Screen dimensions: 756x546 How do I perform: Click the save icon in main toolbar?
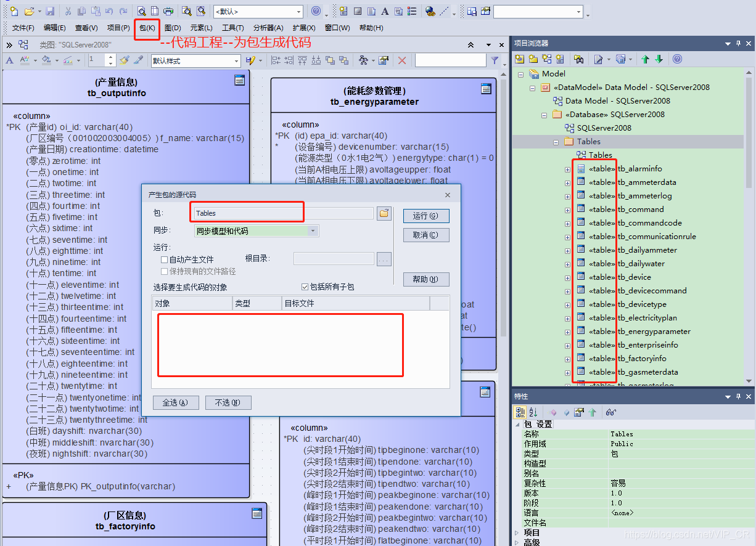pyautogui.click(x=50, y=11)
